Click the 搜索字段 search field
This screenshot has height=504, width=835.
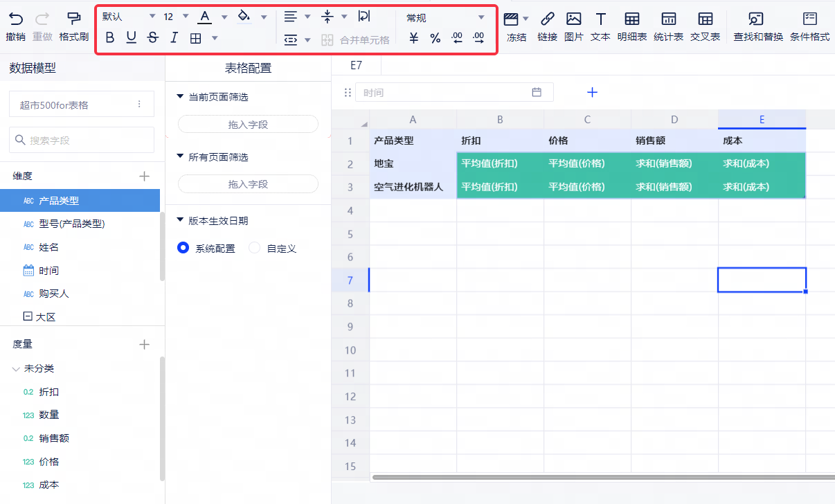82,140
